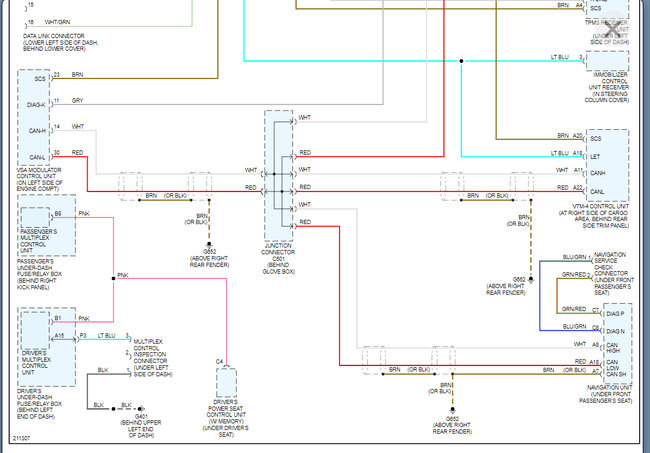The height and width of the screenshot is (453, 650).
Task: Select DRIVER'S UNDER-DASH FUSE/RELAY BOX caption
Action: pyautogui.click(x=39, y=404)
